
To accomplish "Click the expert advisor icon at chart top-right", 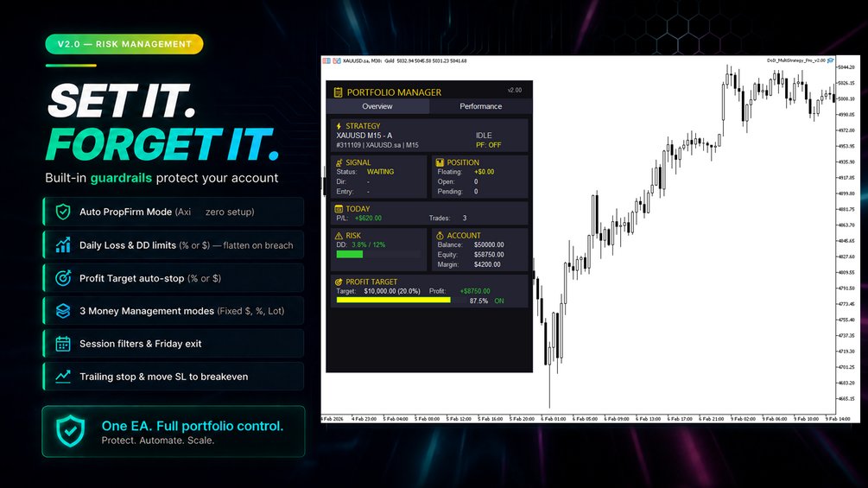I will click(x=830, y=60).
